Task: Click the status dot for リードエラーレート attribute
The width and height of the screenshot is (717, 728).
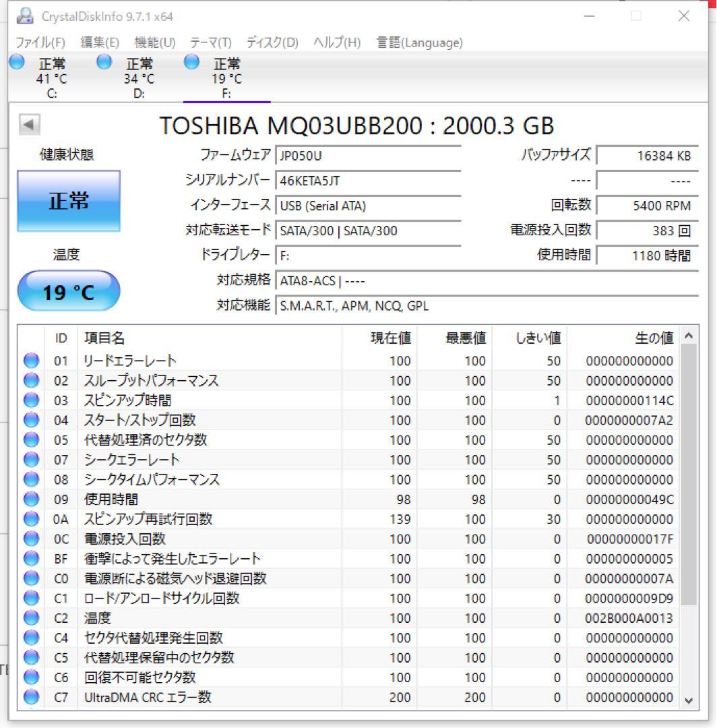Action: [30, 361]
